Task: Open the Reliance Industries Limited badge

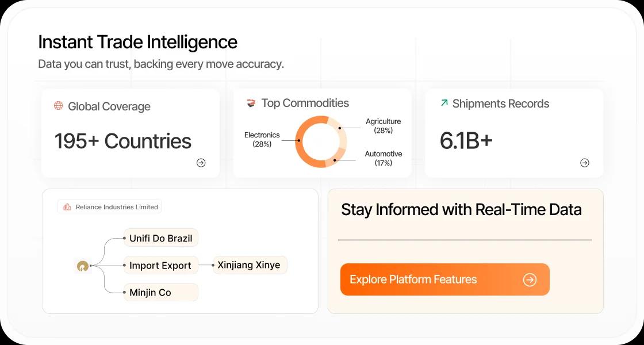Action: [x=109, y=206]
